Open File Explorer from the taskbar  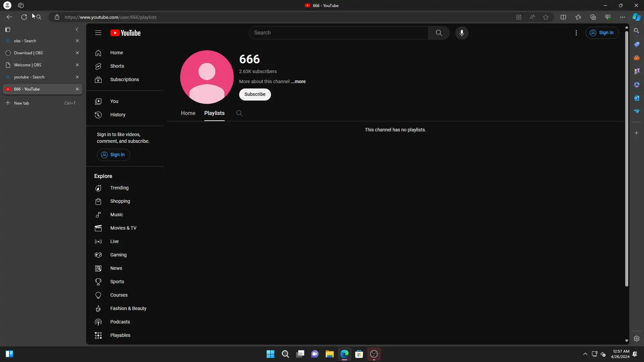329,354
